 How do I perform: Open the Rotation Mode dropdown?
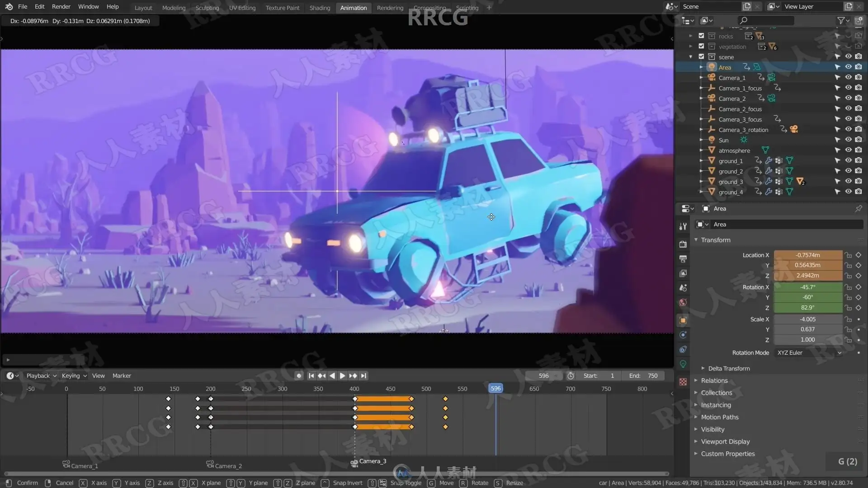click(808, 353)
